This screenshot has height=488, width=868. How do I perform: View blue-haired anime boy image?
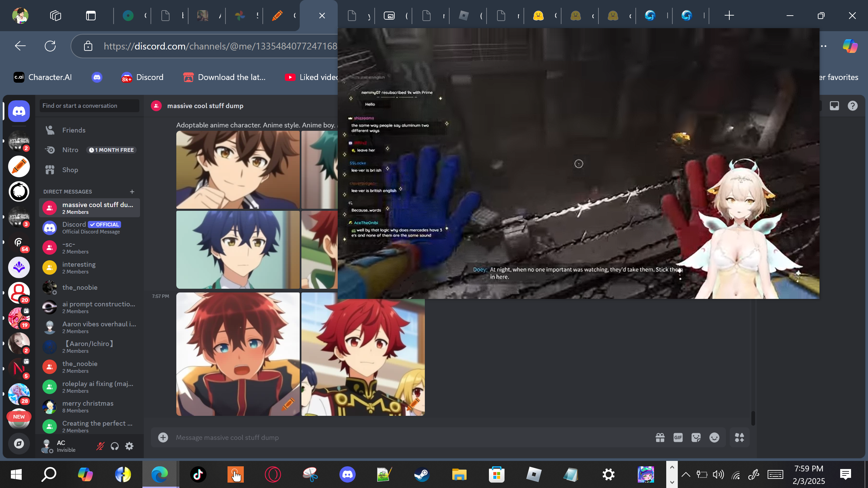[238, 250]
